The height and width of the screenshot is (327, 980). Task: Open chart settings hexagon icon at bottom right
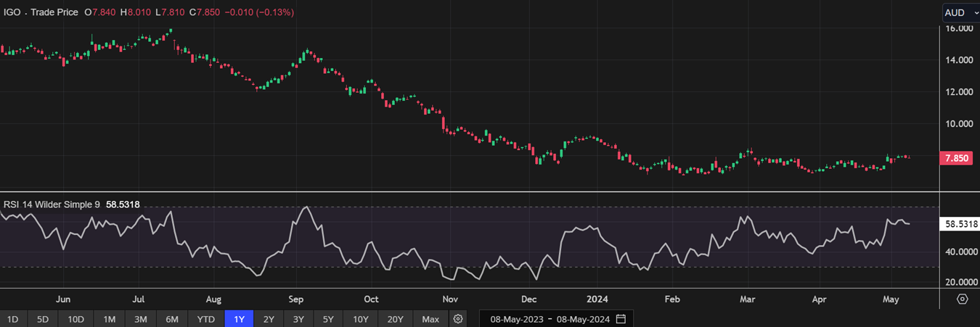coord(962,299)
